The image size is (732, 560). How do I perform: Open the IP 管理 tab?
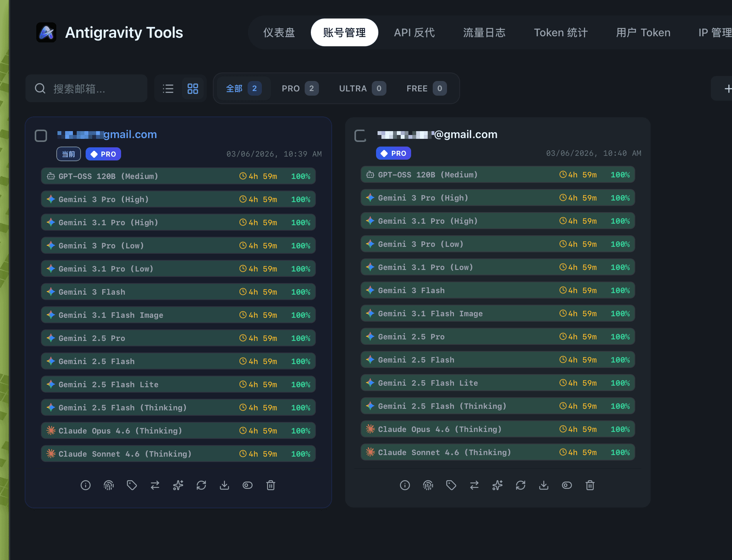pyautogui.click(x=715, y=32)
